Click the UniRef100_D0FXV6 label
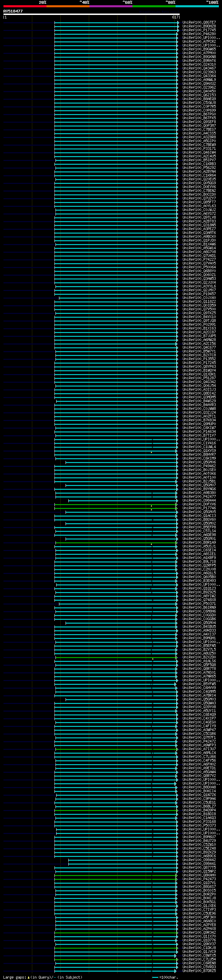 (199, 504)
